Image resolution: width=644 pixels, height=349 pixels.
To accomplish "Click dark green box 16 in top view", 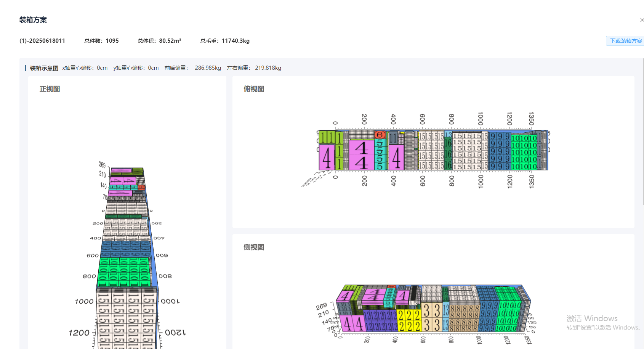I will coord(448,154).
